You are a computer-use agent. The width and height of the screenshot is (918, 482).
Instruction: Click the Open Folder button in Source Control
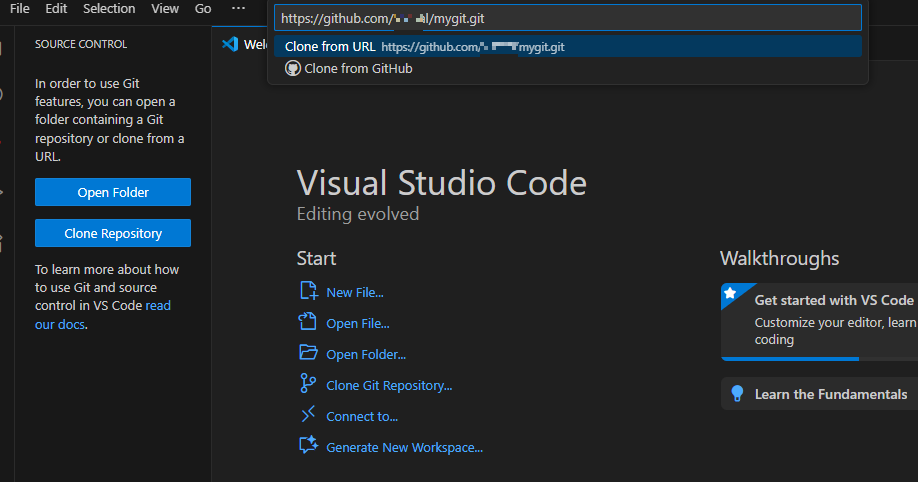click(x=113, y=192)
